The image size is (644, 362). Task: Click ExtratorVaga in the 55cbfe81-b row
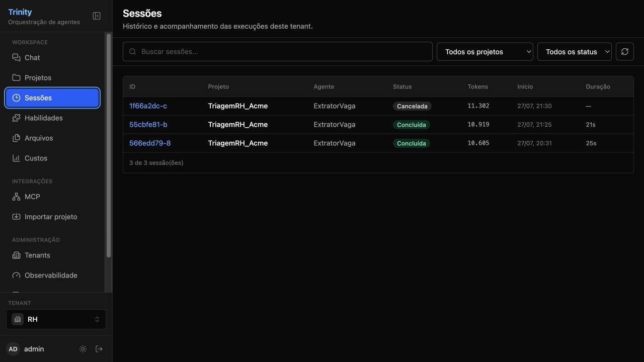pyautogui.click(x=335, y=125)
